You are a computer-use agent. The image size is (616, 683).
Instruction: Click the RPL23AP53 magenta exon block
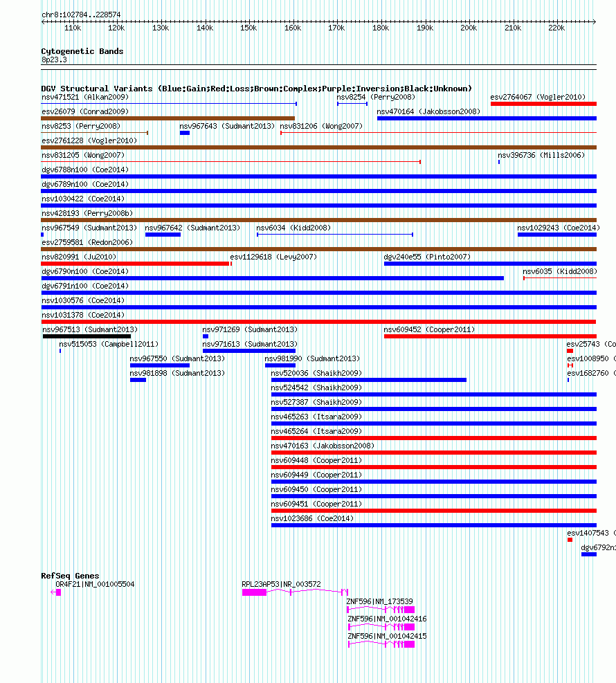pyautogui.click(x=255, y=592)
